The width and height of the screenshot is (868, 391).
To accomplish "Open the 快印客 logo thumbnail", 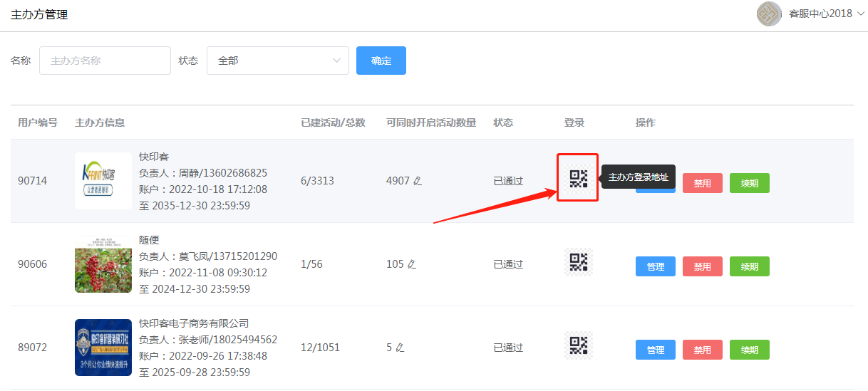I will tap(103, 181).
